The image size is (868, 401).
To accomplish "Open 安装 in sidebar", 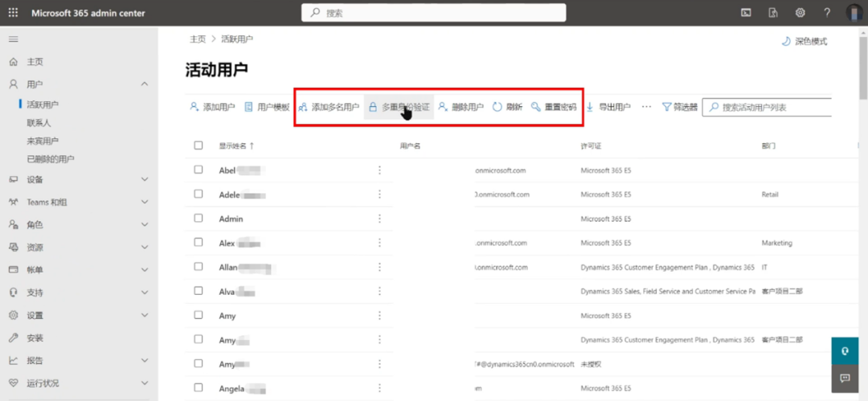I will coord(35,338).
